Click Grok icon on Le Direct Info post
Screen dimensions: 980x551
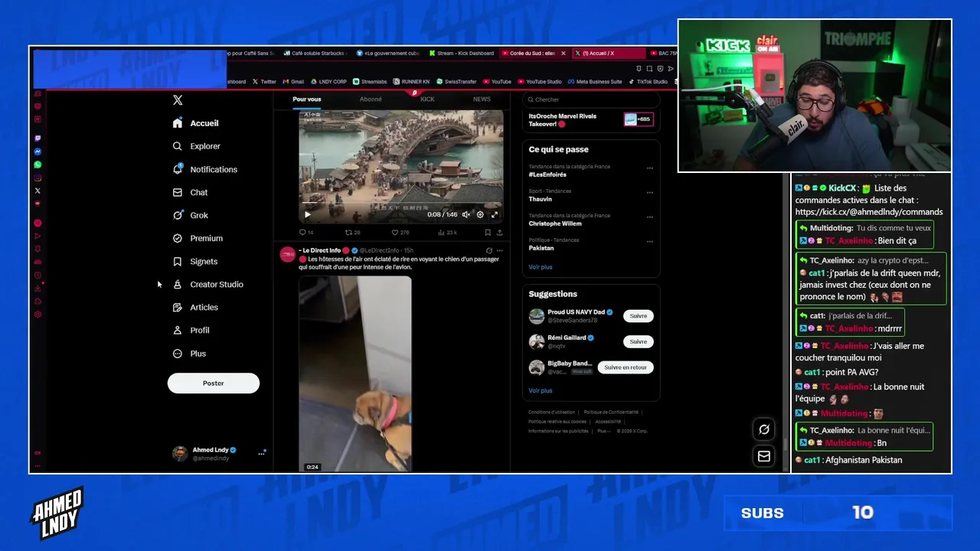click(x=488, y=250)
